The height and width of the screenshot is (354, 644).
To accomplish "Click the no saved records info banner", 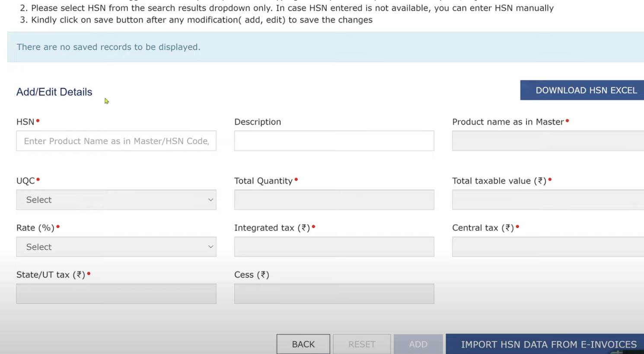I will click(x=325, y=47).
